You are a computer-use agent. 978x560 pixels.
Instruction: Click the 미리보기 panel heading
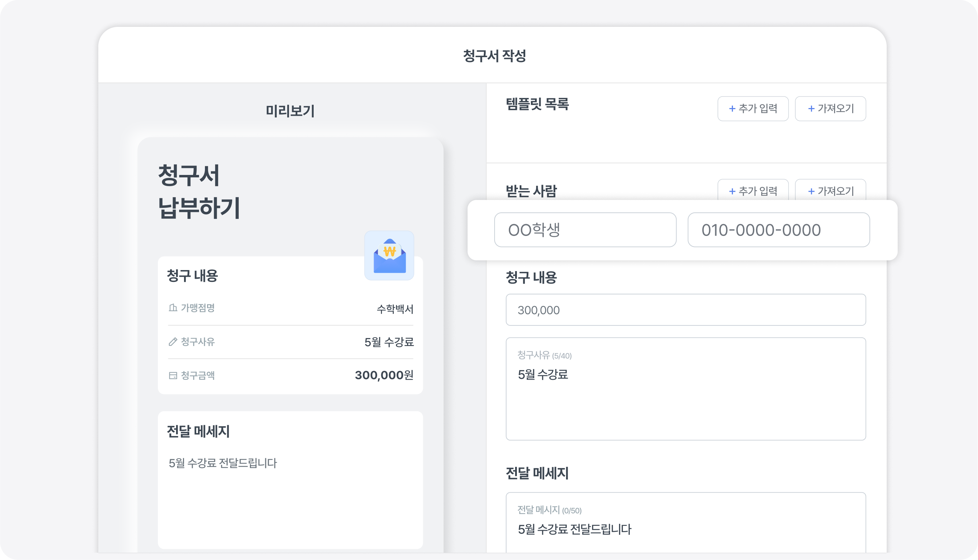(290, 111)
